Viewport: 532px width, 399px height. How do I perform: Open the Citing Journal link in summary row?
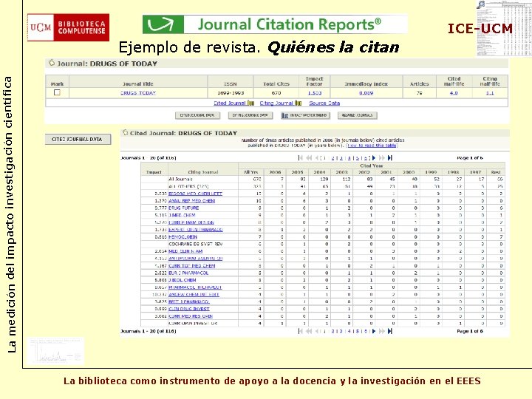[x=276, y=103]
